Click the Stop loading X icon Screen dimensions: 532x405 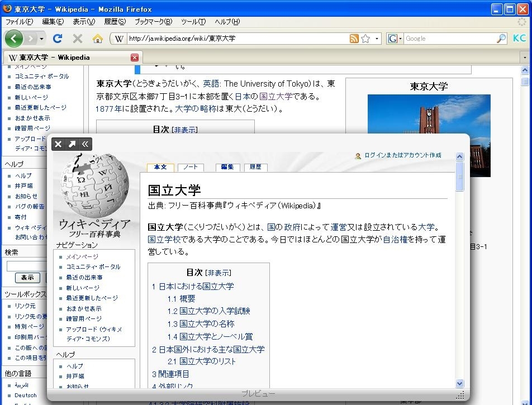click(x=78, y=39)
